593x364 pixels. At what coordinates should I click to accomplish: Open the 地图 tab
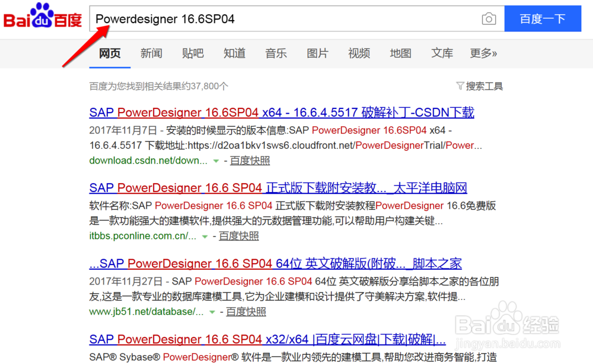[401, 53]
